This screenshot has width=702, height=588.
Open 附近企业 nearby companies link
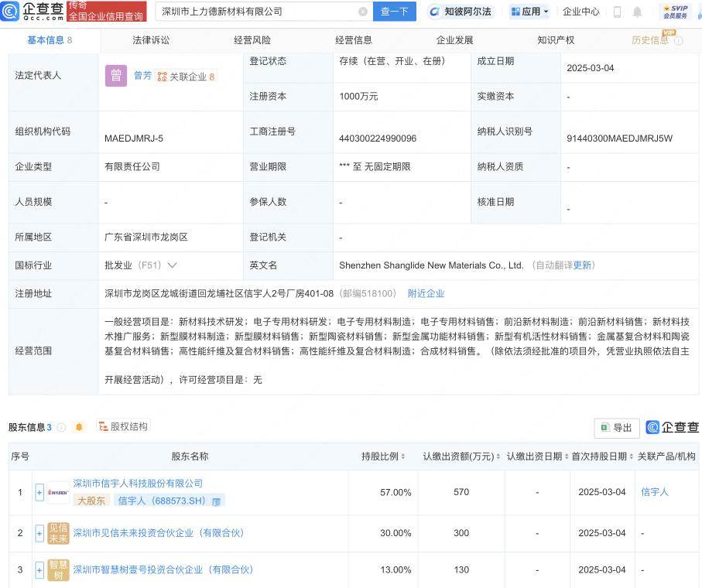426,293
